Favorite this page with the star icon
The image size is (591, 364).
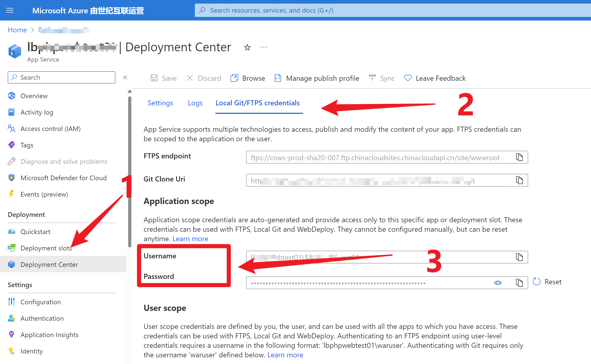point(247,47)
